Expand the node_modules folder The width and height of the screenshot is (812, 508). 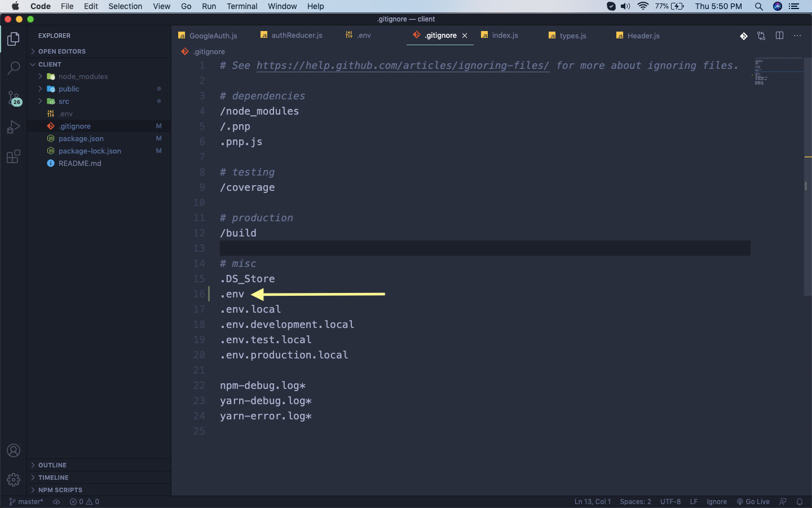coord(82,77)
